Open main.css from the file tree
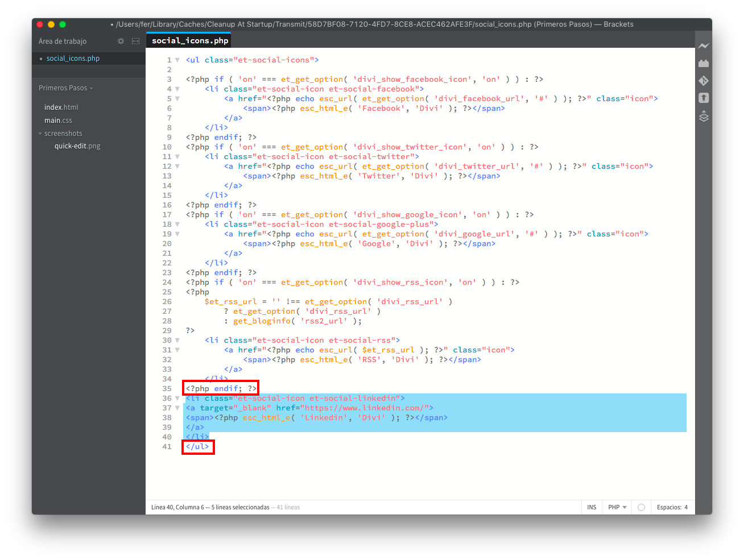This screenshot has height=560, width=744. 58,121
